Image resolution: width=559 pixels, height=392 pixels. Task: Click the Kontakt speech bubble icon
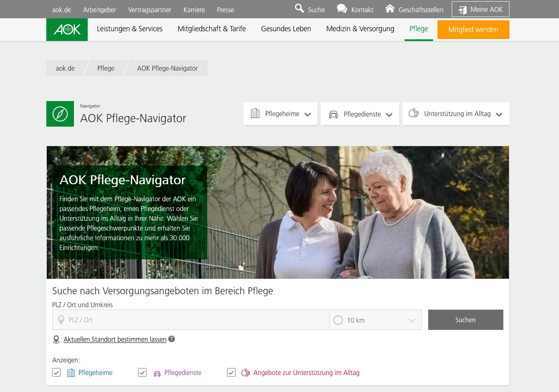click(x=342, y=9)
